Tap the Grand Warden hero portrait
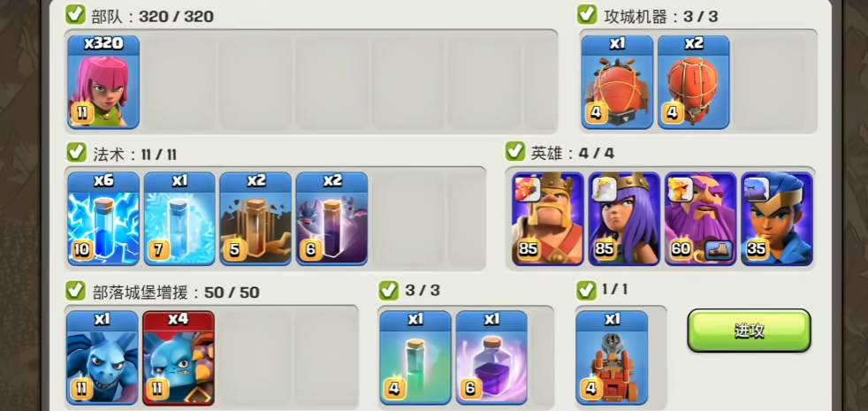The width and height of the screenshot is (868, 411). point(701,219)
